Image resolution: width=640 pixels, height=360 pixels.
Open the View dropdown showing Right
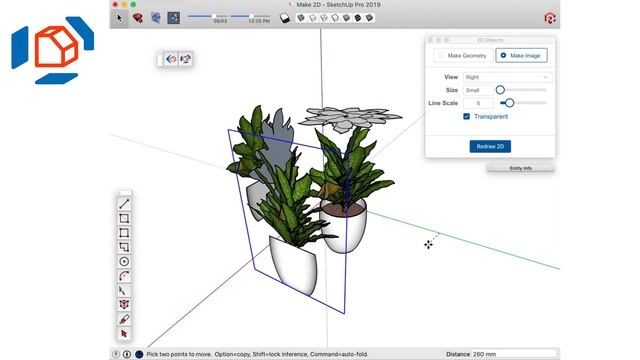coord(507,77)
